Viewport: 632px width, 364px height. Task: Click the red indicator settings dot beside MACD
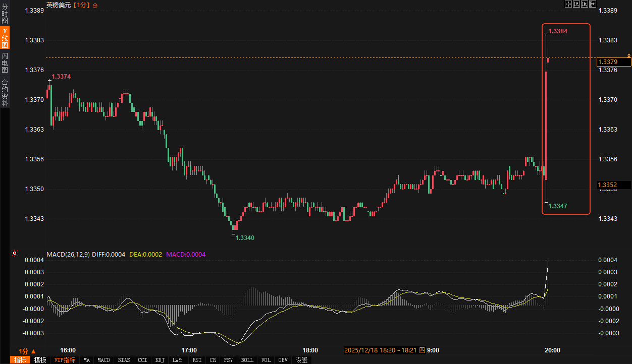15,254
